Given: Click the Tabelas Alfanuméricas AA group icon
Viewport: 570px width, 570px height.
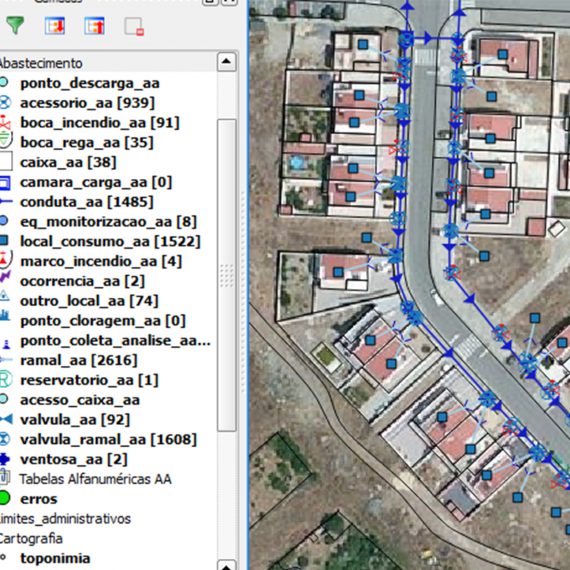Looking at the screenshot, I should [4, 477].
